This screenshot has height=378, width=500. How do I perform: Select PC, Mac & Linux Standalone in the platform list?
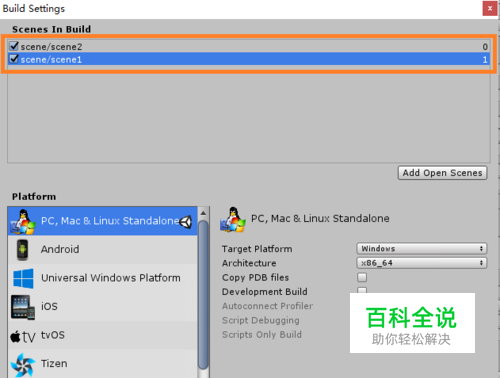pos(103,221)
